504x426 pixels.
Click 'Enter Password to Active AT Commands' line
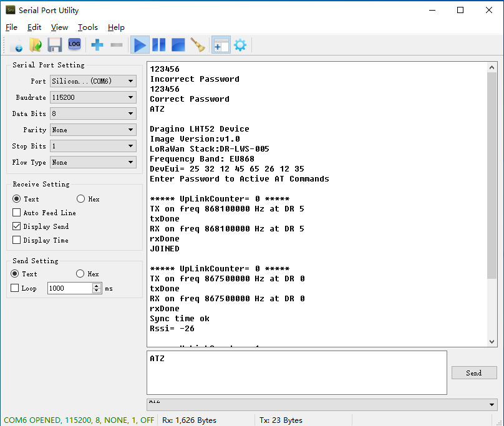[240, 179]
